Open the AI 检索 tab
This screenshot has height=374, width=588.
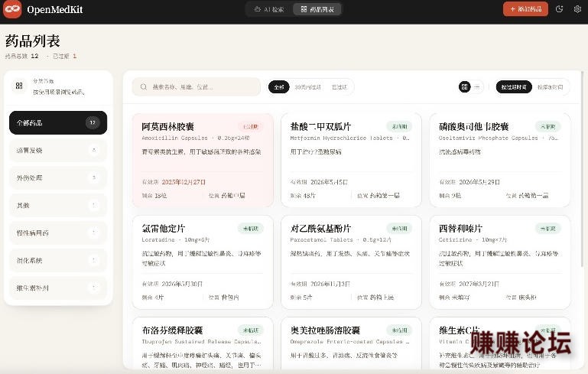point(269,9)
